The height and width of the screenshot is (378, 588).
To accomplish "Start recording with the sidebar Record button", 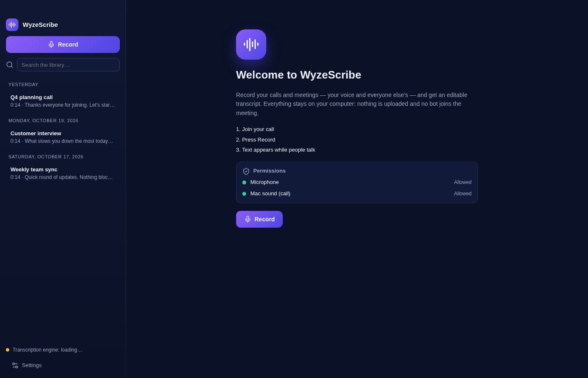I will pos(63,45).
